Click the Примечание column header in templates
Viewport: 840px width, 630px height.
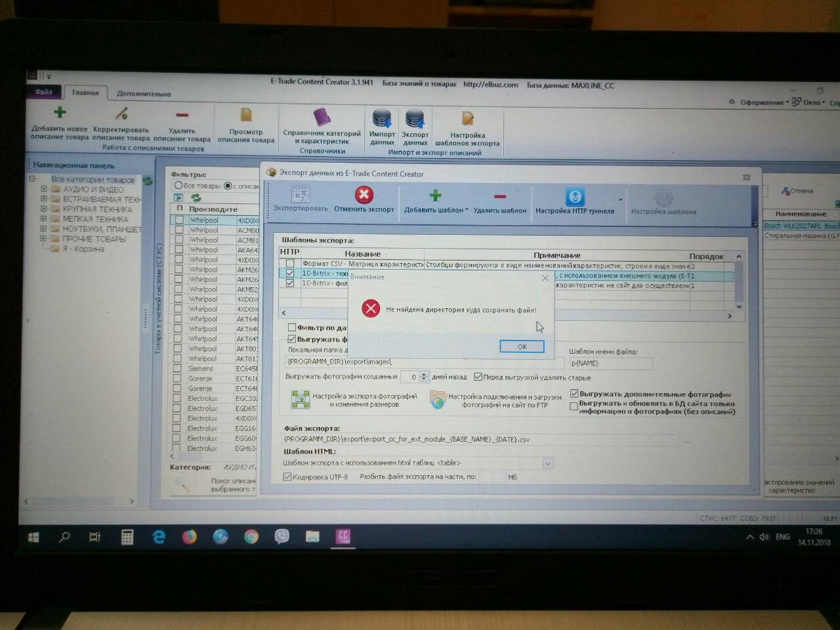click(x=556, y=255)
